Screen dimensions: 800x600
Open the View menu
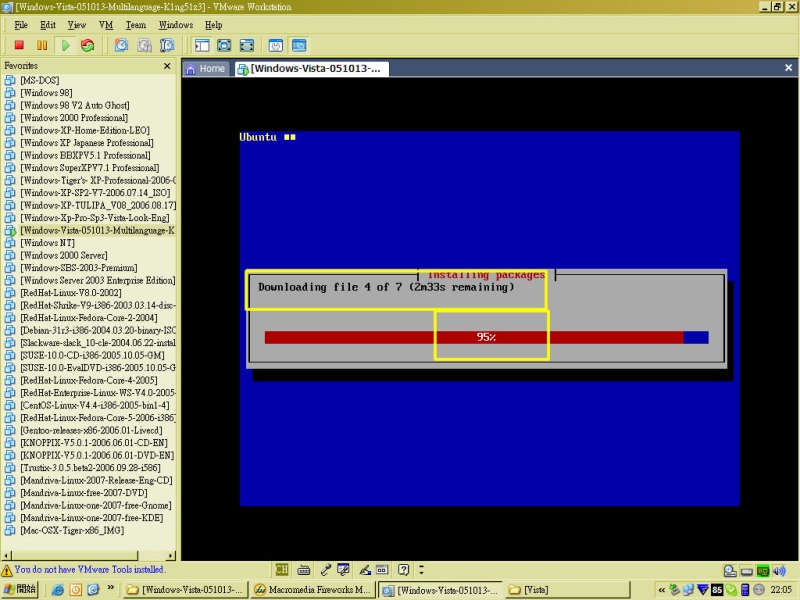point(77,25)
